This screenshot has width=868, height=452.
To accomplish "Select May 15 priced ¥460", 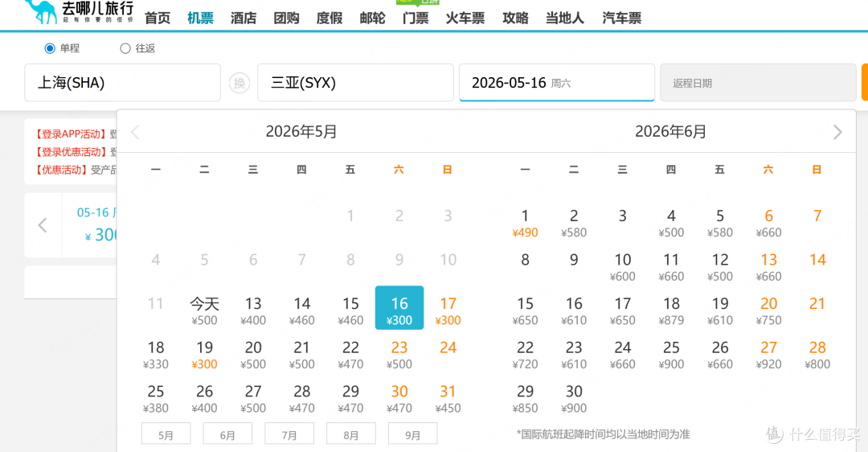I will pos(350,310).
